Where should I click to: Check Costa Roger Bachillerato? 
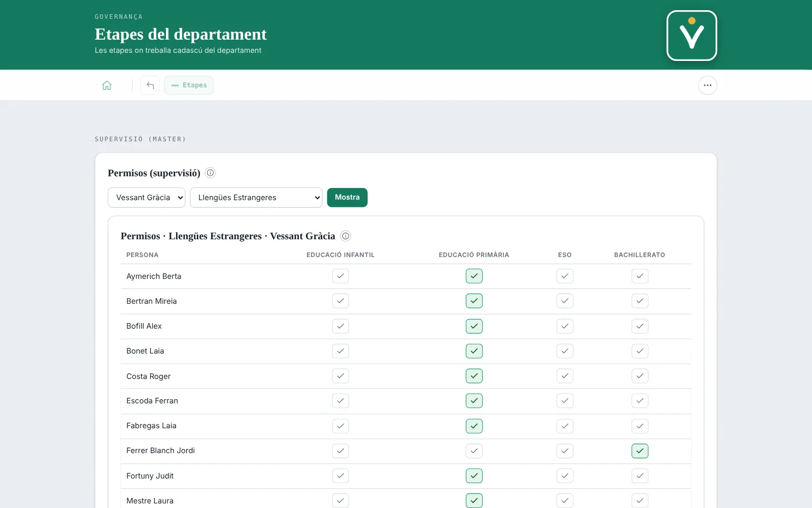pos(640,376)
